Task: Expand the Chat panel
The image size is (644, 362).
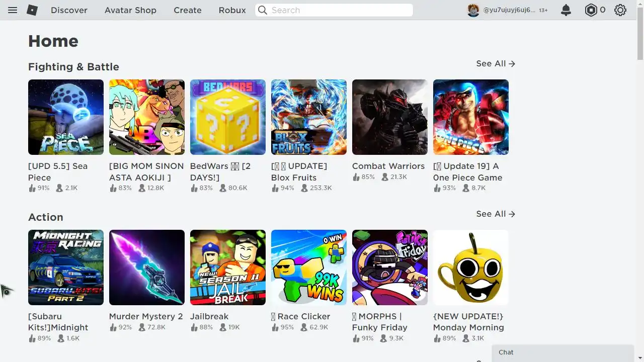Action: pyautogui.click(x=562, y=353)
